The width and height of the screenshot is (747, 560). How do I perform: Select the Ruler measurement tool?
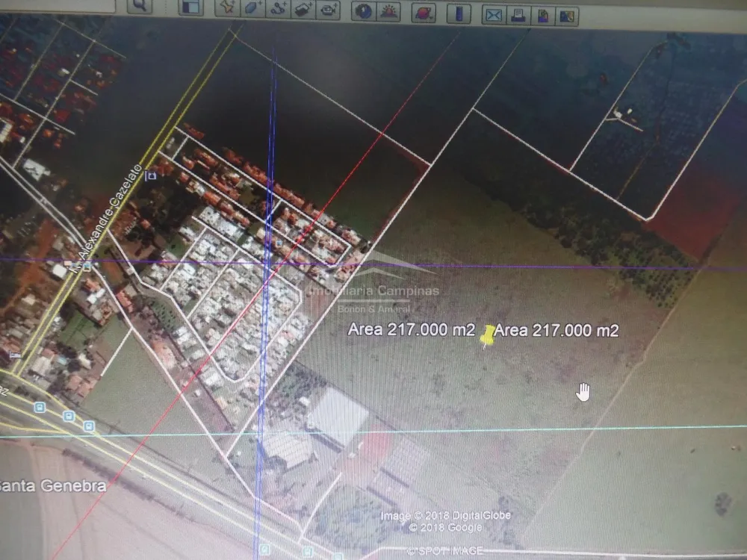point(459,13)
